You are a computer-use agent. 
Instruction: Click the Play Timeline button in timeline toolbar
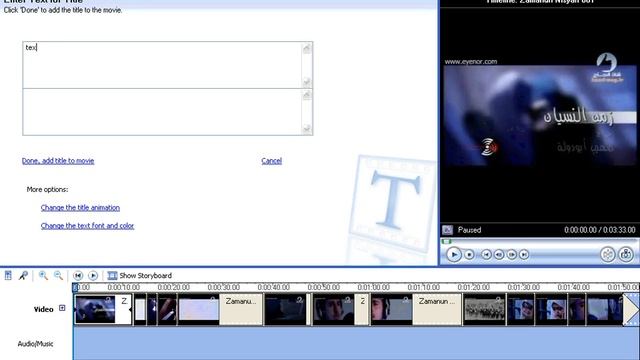pyautogui.click(x=93, y=276)
